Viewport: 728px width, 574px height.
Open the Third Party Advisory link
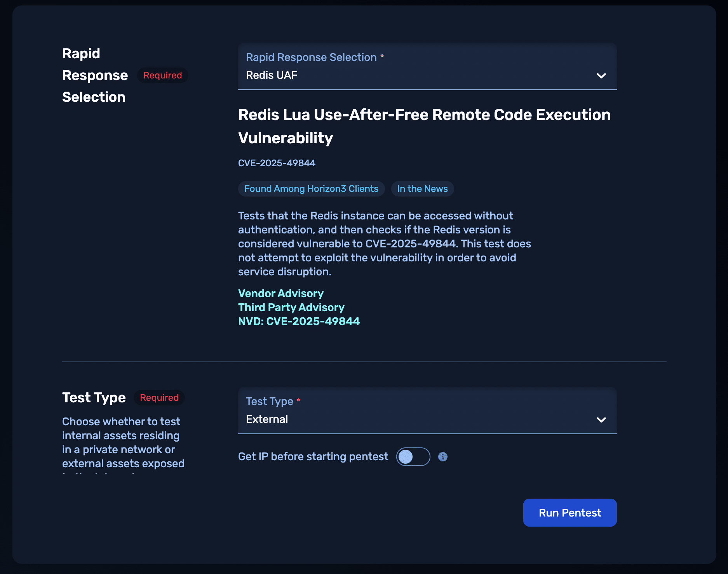[x=291, y=308]
